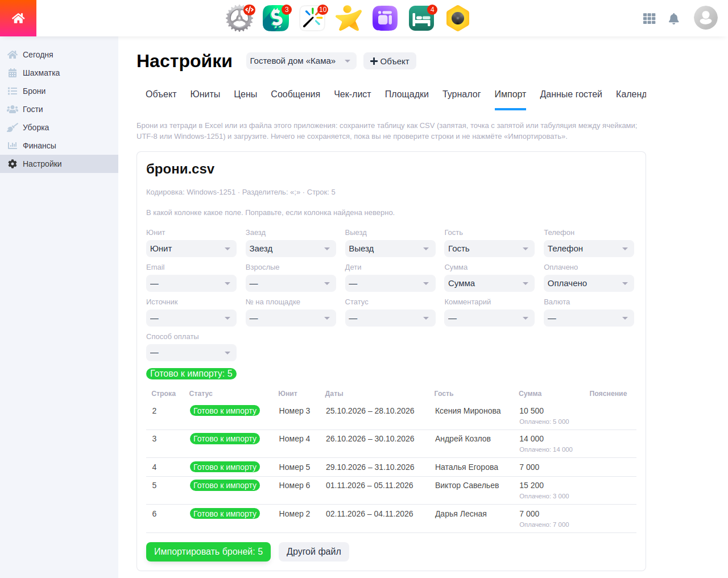This screenshot has width=728, height=578.
Task: Open the Юнит column mapping dropdown
Action: [x=191, y=249]
